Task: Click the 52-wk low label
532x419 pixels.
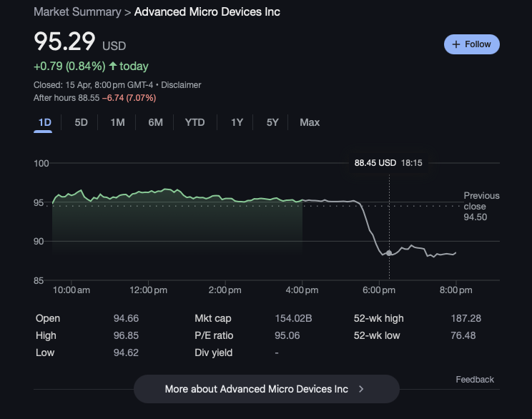Action: click(377, 335)
